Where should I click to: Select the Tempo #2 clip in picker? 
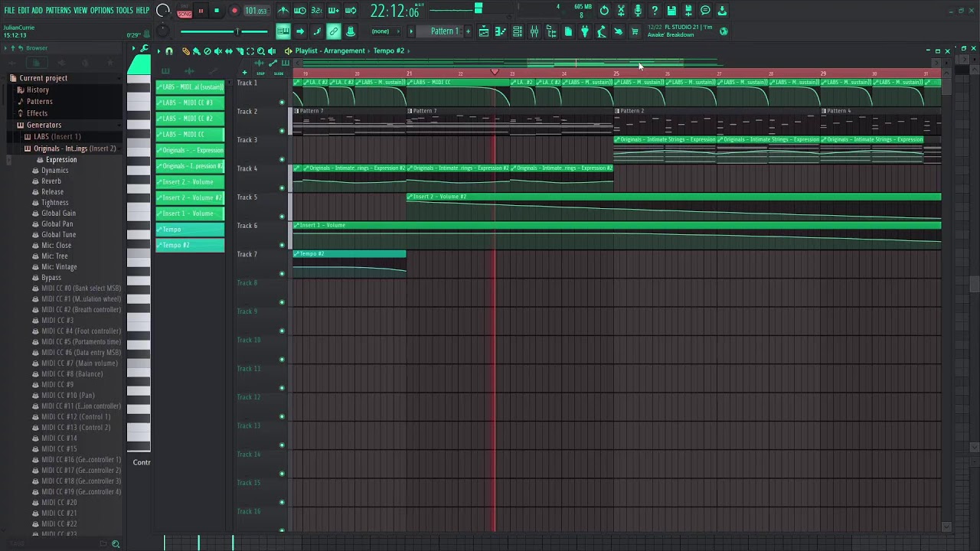190,245
